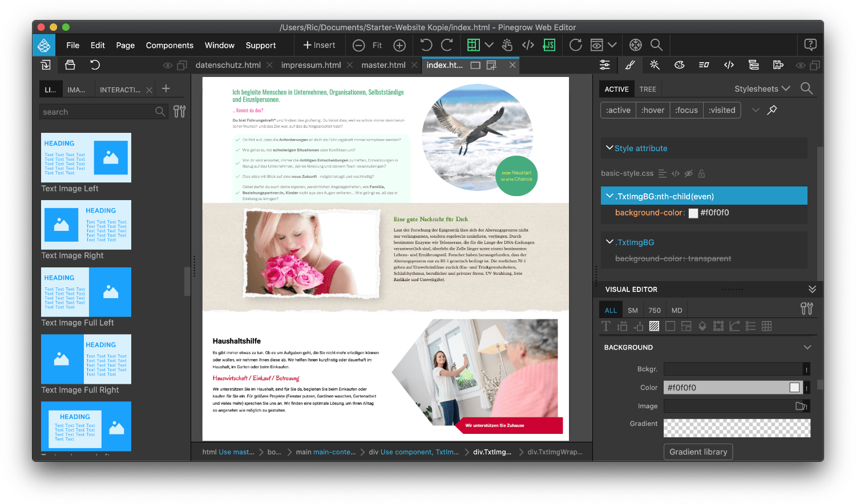Open element properties sliders icon
Viewport: 856px width, 504px height.
point(605,65)
